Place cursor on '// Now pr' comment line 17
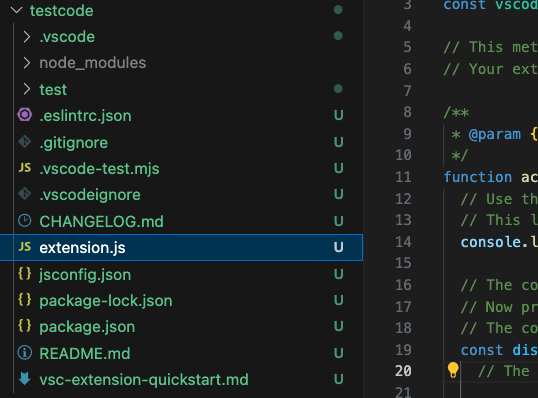538x398 pixels. click(x=499, y=307)
